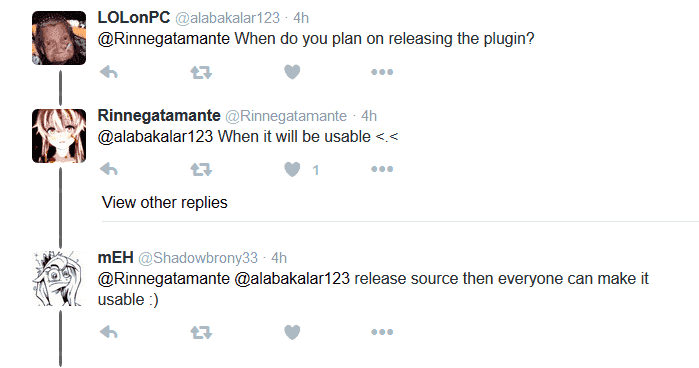Open Rinnegatamante's avatar image
The width and height of the screenshot is (699, 368).
[59, 136]
